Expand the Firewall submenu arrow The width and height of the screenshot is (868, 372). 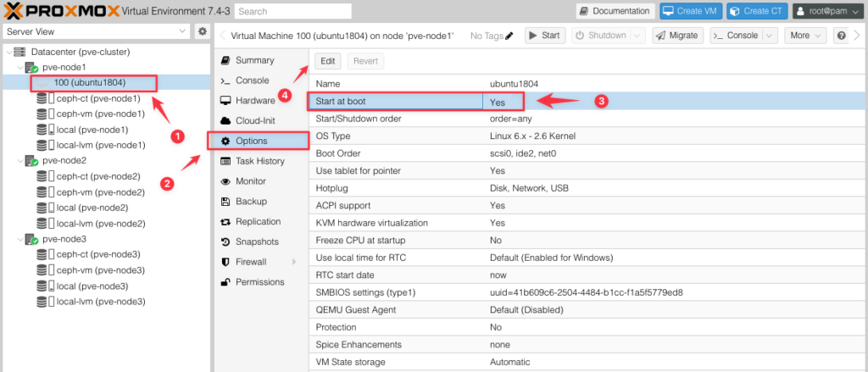[x=294, y=262]
